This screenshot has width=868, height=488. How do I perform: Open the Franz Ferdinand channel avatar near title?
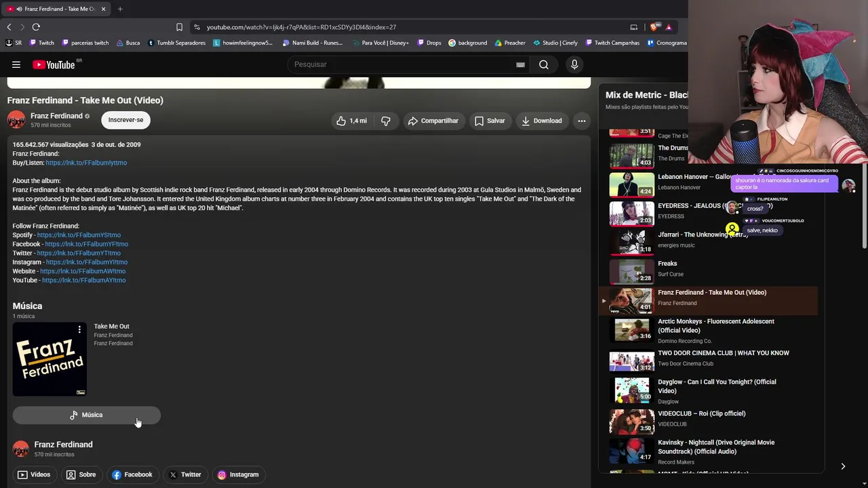pos(16,120)
